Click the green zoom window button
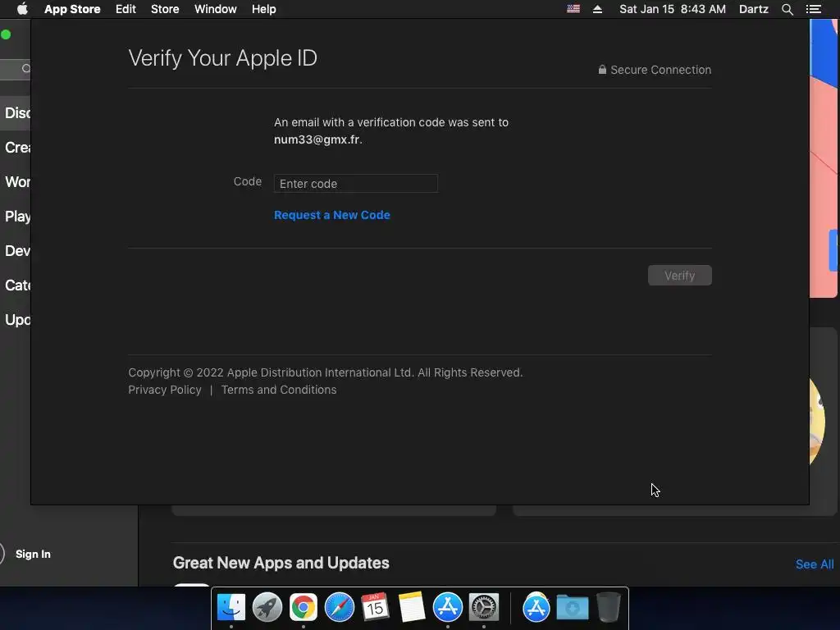 click(x=6, y=34)
